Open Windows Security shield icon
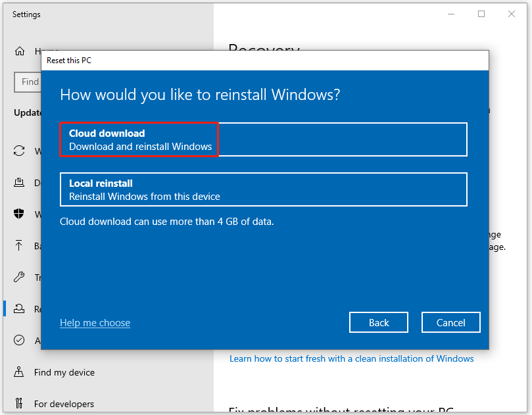This screenshot has width=532, height=415. tap(19, 214)
